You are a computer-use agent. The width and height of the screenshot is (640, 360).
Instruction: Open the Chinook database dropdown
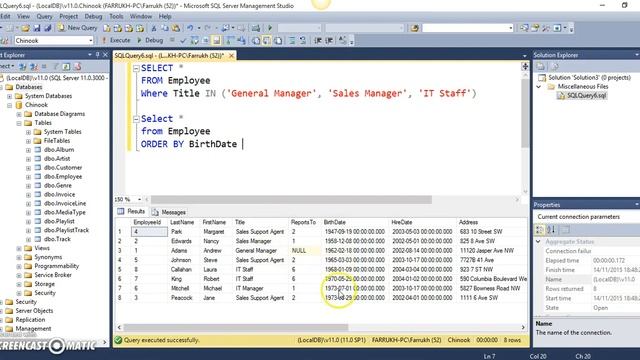pos(91,40)
